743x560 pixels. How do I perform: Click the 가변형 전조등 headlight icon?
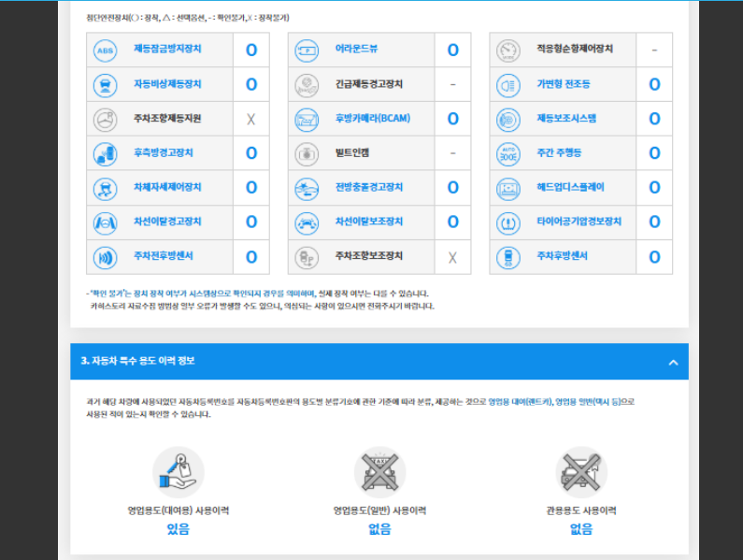(508, 85)
